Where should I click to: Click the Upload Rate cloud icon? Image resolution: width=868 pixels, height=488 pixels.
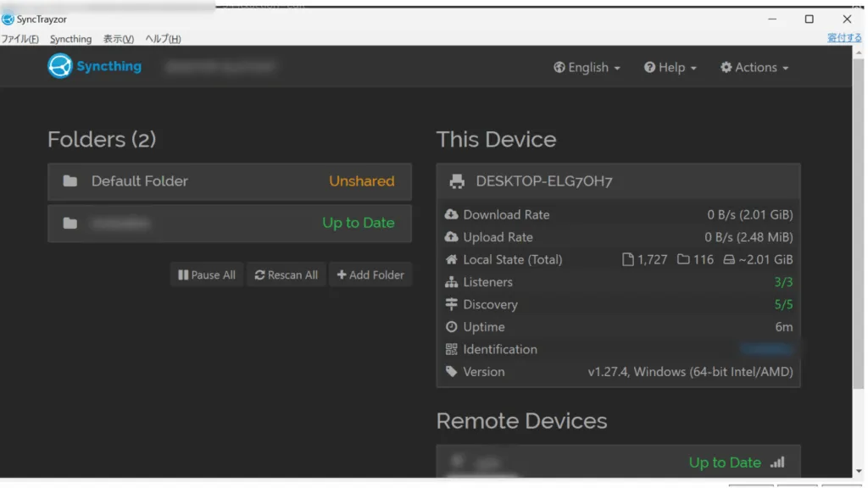click(x=451, y=237)
